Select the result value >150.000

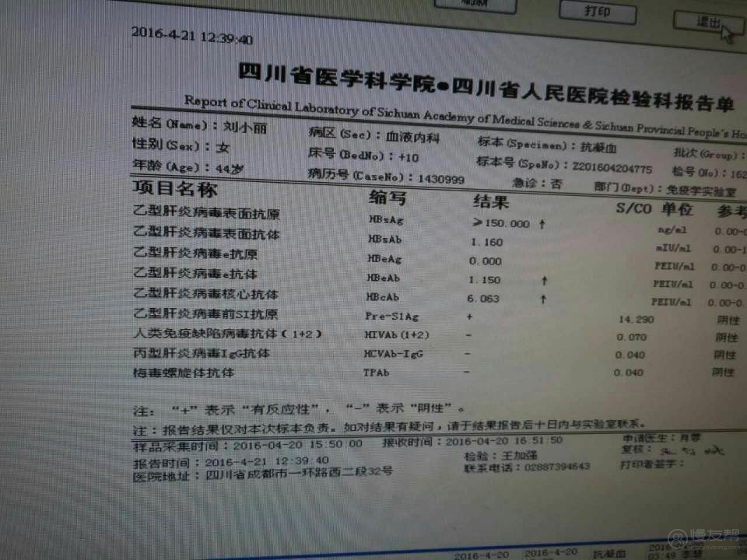pyautogui.click(x=501, y=223)
